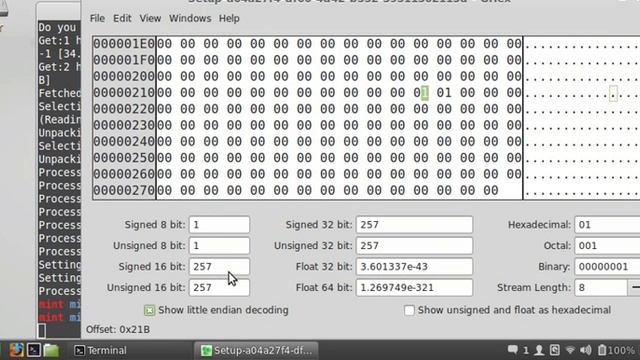Click the cursor block in Terminal window
Screen dimensions: 640x360
42,331
